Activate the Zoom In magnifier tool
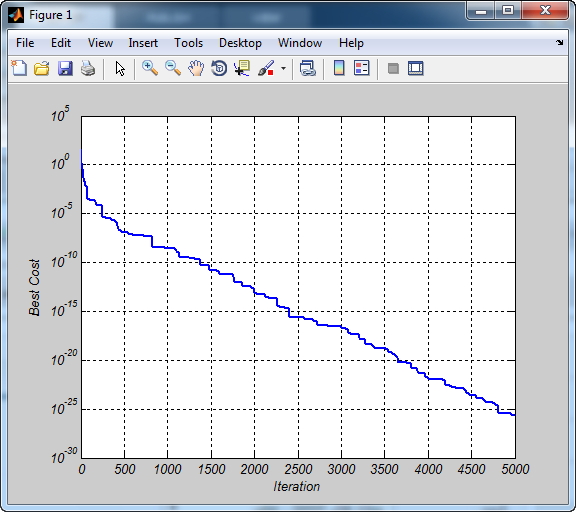This screenshot has height=512, width=576. (x=150, y=68)
